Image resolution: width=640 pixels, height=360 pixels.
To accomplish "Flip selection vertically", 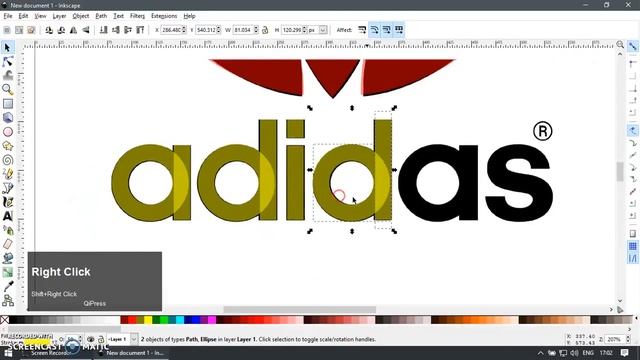I will pos(86,30).
